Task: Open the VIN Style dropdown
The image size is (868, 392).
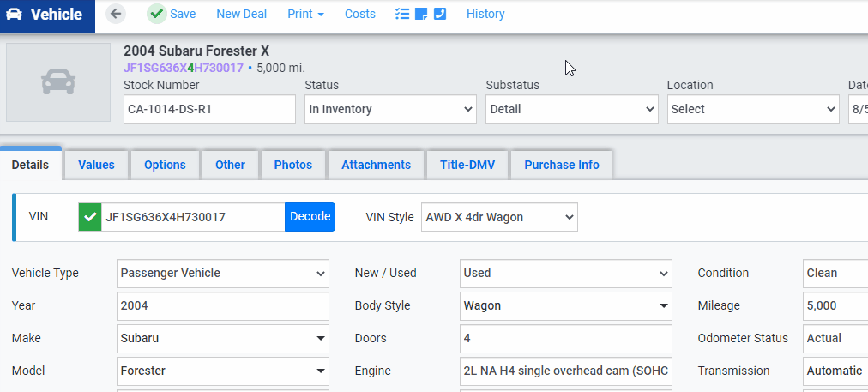Action: tap(499, 217)
